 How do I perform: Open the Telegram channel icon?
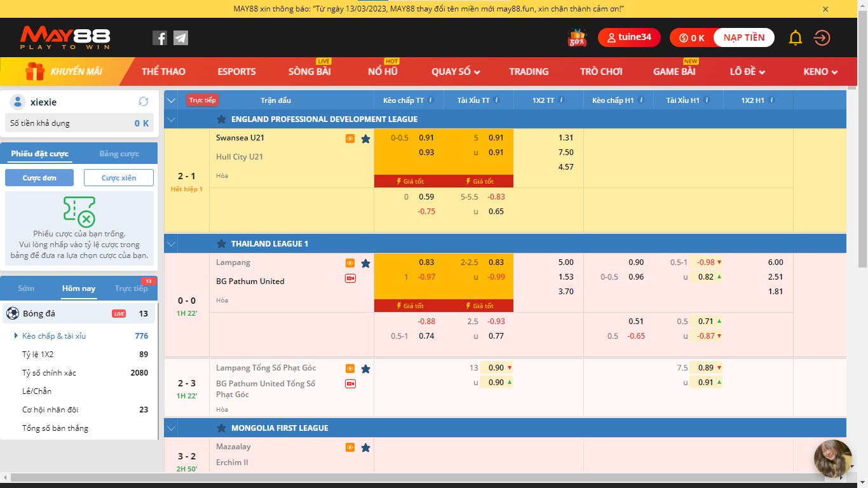point(180,38)
